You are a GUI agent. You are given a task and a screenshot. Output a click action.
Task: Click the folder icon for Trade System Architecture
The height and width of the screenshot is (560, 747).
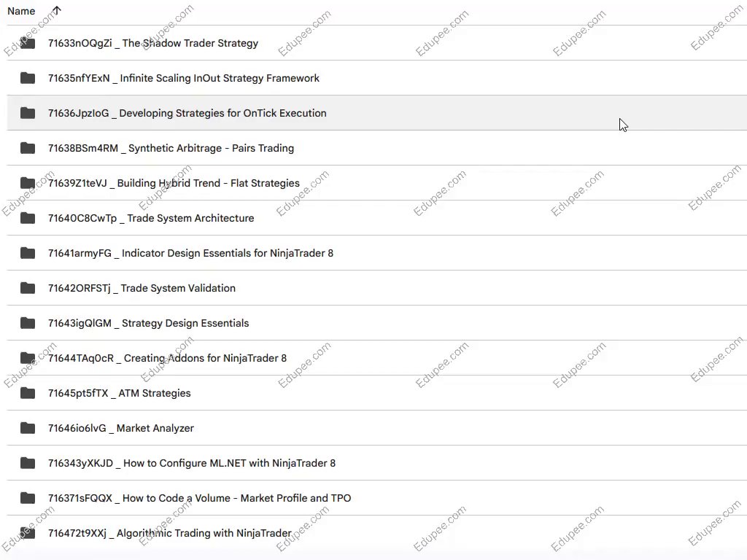[28, 218]
